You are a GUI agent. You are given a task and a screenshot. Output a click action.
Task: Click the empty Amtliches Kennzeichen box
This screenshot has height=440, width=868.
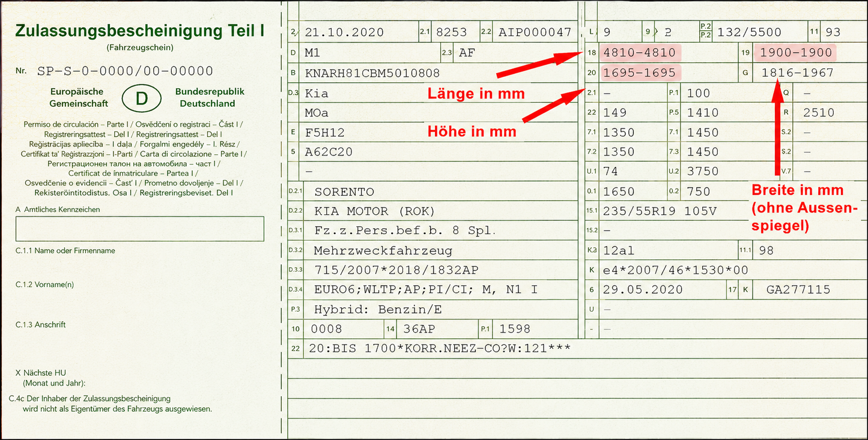point(140,229)
